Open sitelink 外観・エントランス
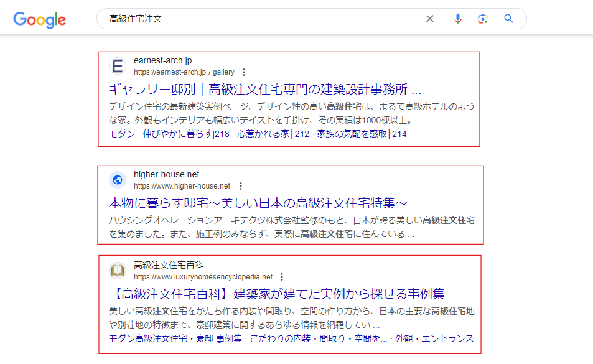Image resolution: width=593 pixels, height=364 pixels. coord(434,338)
